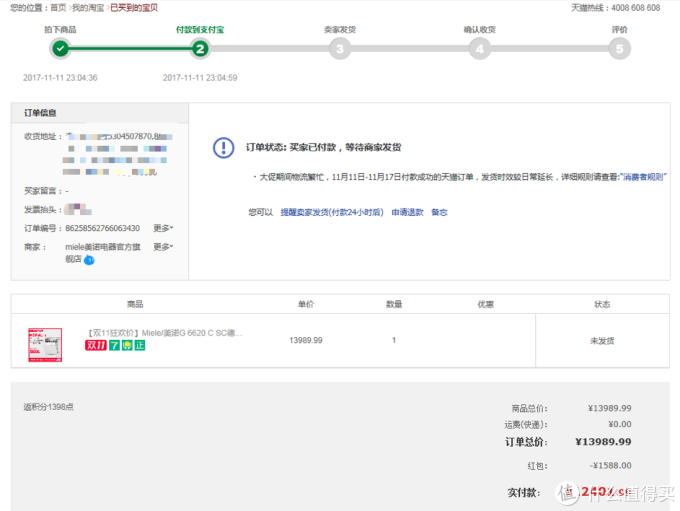The height and width of the screenshot is (511, 680).
Task: Click the step 2 payment circle
Action: [200, 49]
